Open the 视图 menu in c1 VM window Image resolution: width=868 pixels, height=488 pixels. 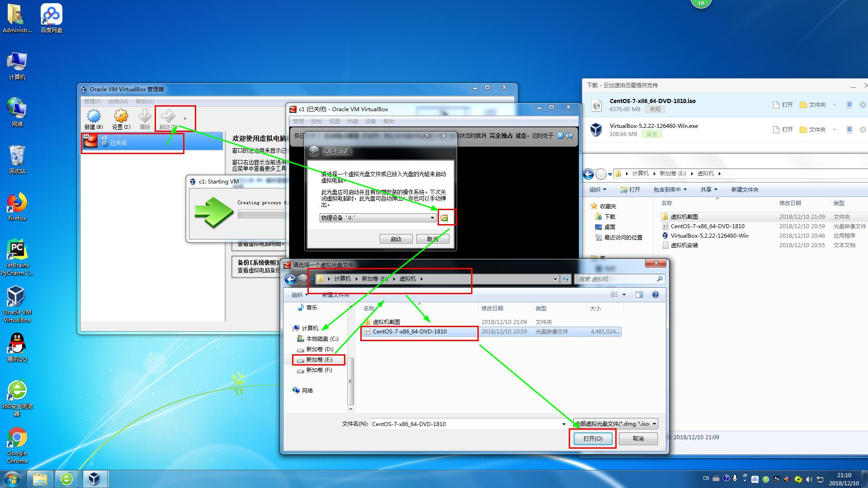pos(334,121)
